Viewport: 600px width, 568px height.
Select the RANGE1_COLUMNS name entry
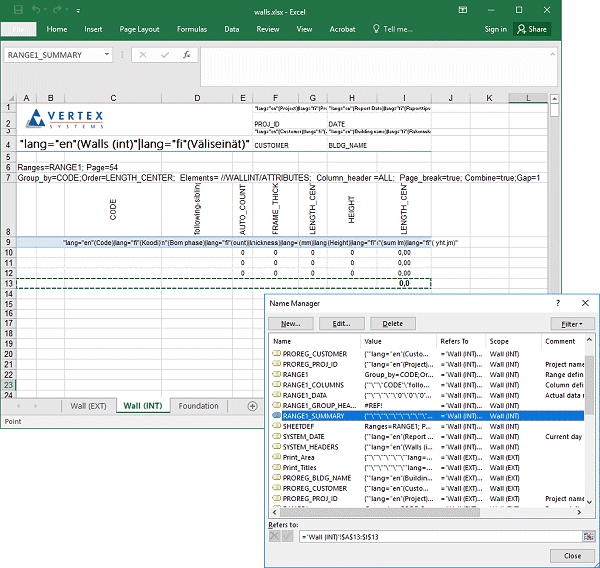pyautogui.click(x=312, y=384)
